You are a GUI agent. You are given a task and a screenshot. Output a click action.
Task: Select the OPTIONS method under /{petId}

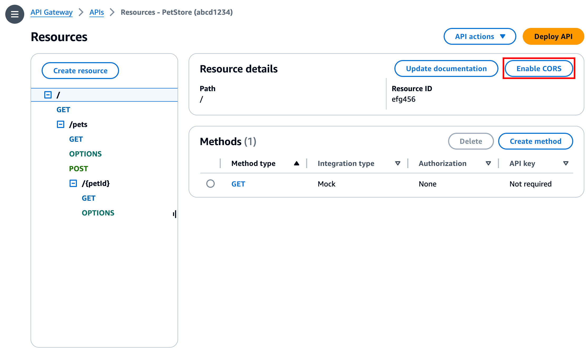click(98, 213)
